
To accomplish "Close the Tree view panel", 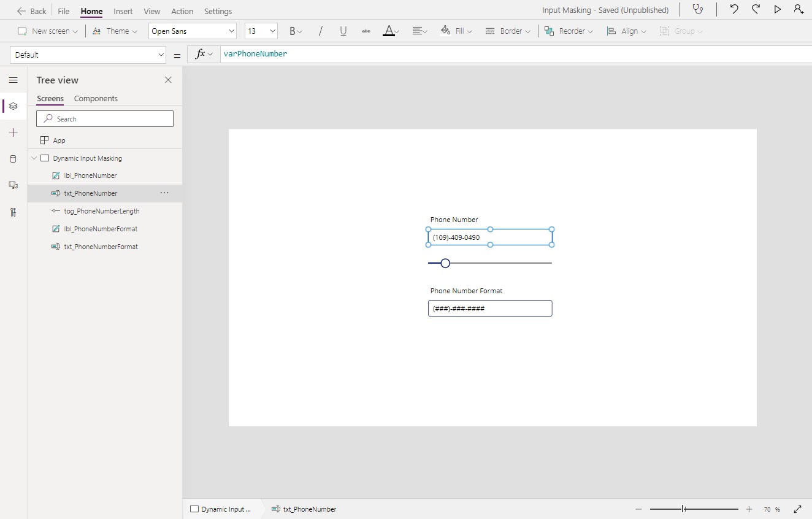I will (x=168, y=80).
